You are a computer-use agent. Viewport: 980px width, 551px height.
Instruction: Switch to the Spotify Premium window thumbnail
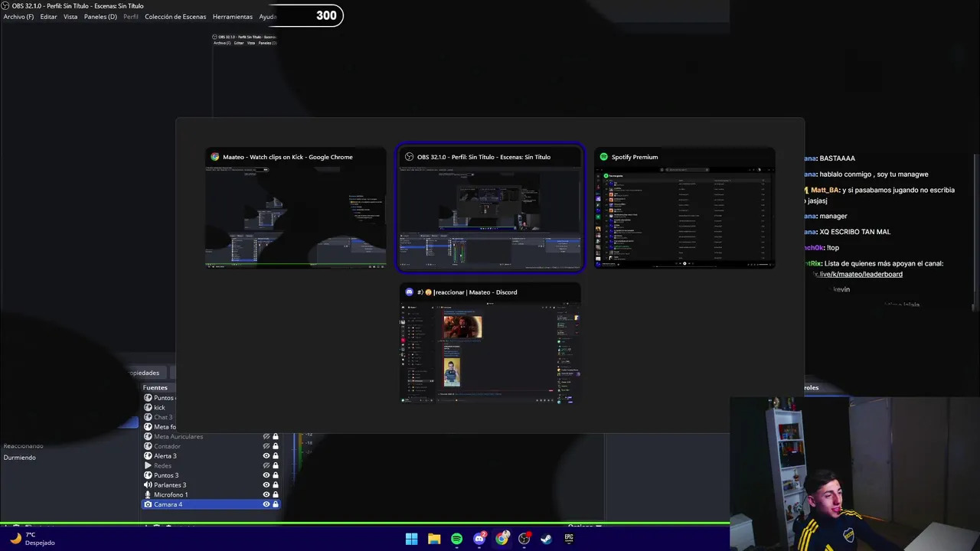[684, 208]
